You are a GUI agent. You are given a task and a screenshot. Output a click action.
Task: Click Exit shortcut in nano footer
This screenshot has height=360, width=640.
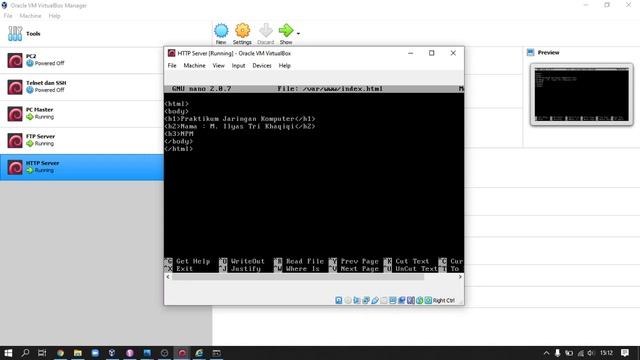click(x=179, y=269)
